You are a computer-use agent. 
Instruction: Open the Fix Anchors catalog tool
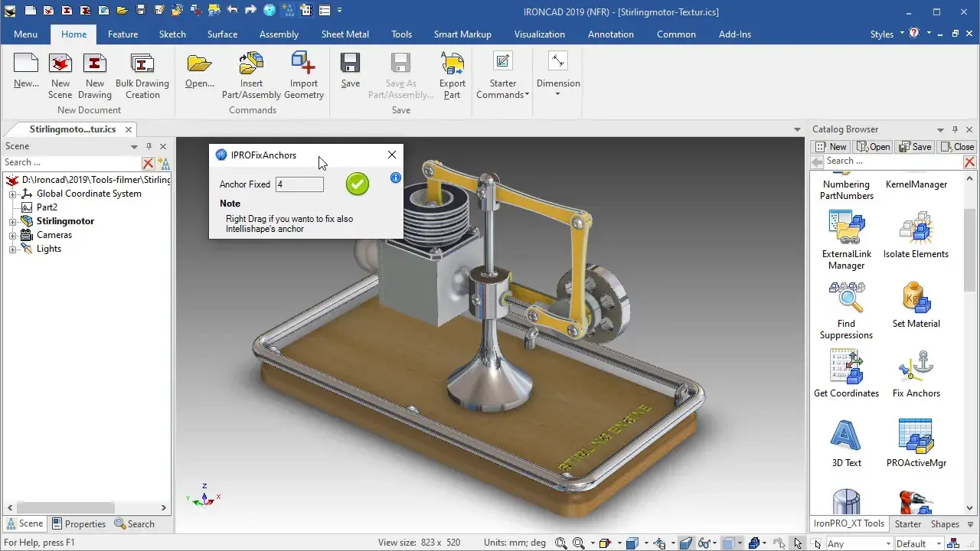click(916, 374)
